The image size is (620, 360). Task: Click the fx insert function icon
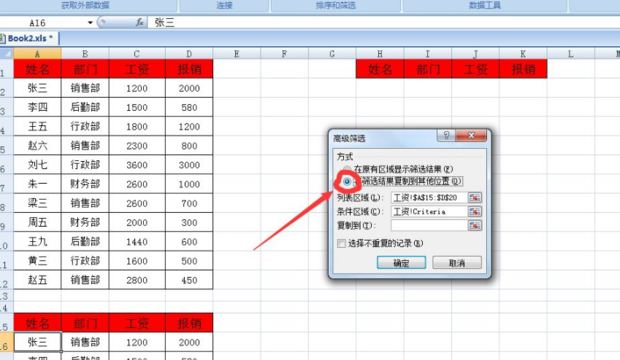coord(140,23)
